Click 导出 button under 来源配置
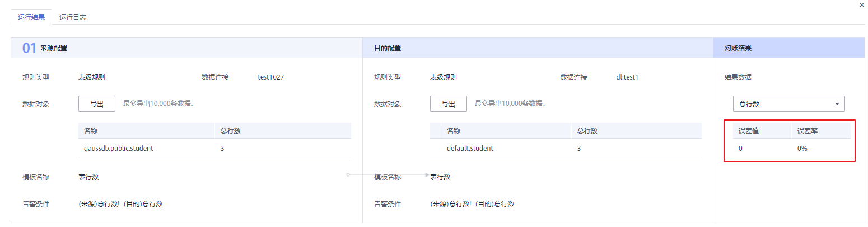Screen dimensions: 868x227 click(97, 104)
